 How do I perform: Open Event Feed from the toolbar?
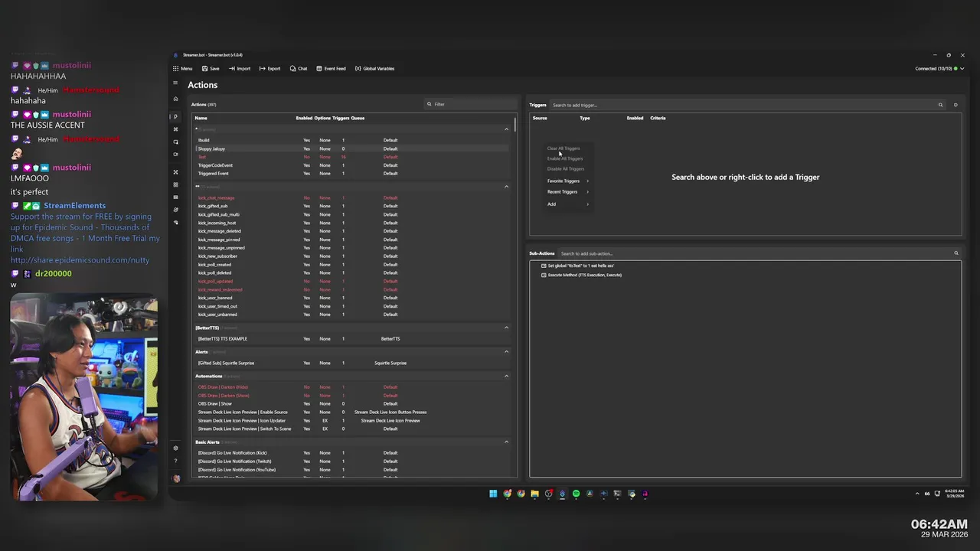[x=331, y=69]
